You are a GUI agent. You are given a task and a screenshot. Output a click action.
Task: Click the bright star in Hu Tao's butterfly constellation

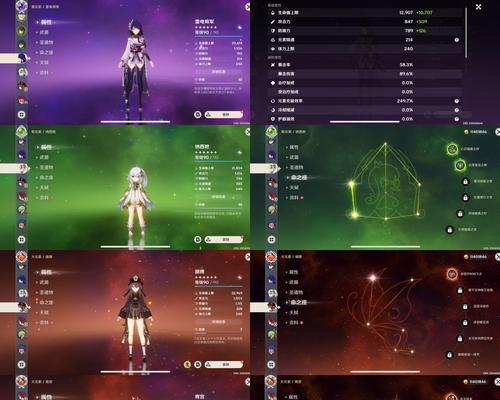(x=373, y=277)
